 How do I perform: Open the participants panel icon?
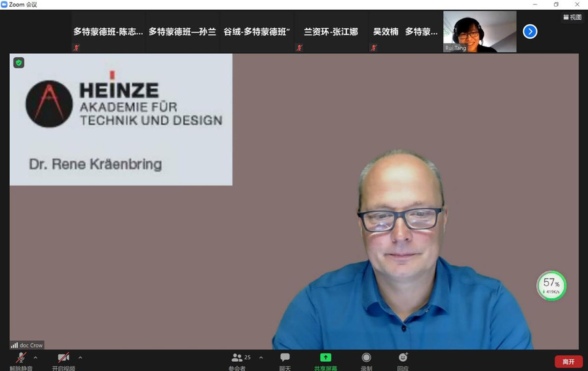tap(237, 358)
